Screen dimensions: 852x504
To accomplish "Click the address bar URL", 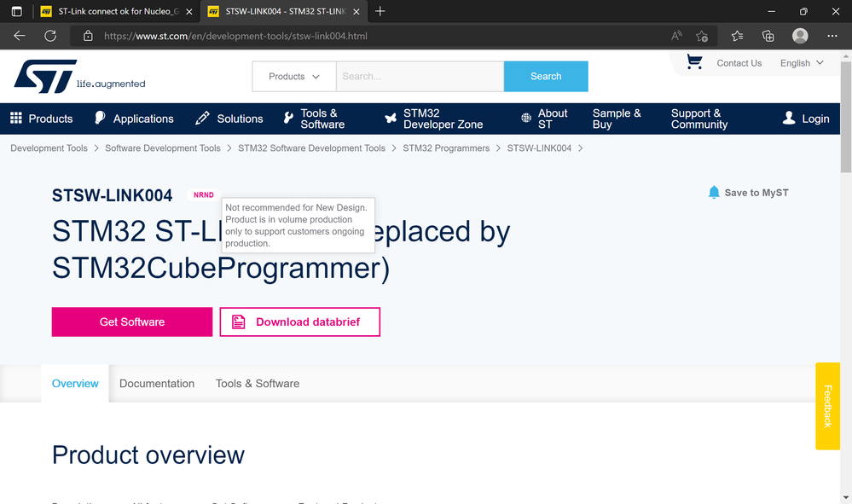I will pyautogui.click(x=236, y=36).
